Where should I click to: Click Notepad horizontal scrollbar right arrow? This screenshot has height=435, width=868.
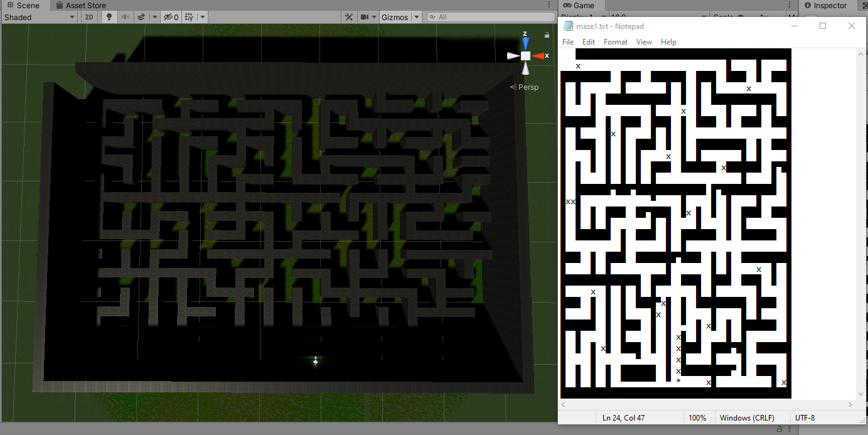(852, 405)
